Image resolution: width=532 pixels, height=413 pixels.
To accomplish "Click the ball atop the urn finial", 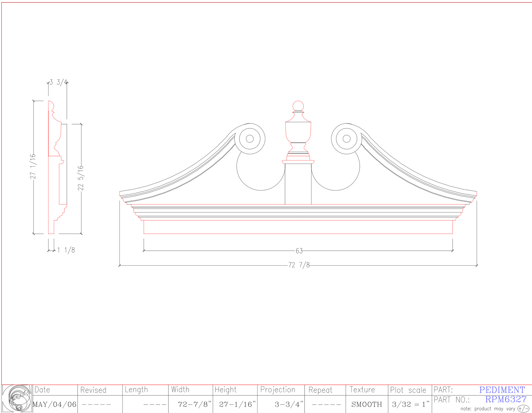I will (298, 106).
